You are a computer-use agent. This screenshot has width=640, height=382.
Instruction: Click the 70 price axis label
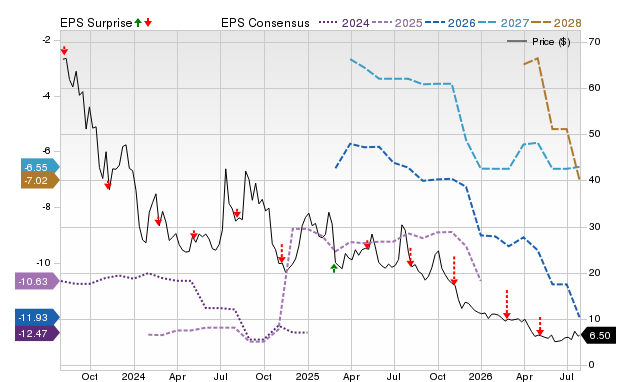(x=594, y=42)
